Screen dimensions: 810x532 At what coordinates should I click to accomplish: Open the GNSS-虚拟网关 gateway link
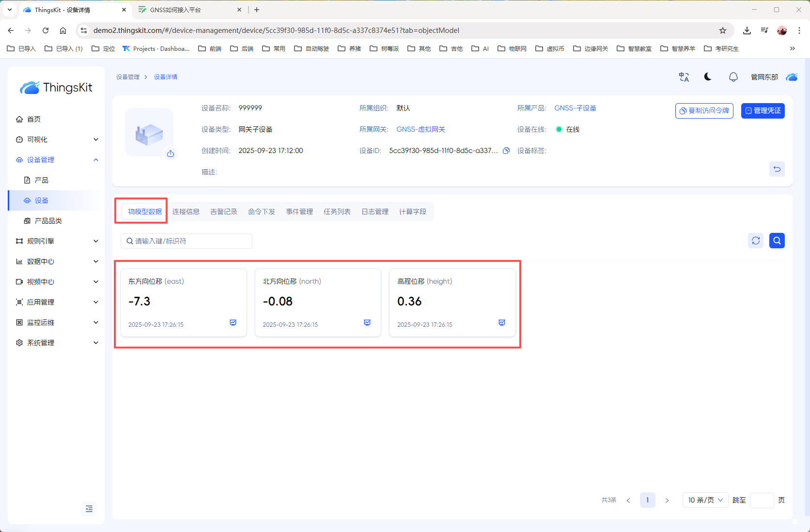(421, 129)
